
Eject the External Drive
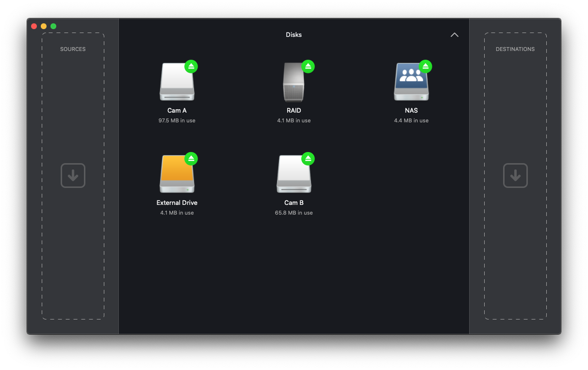191,159
